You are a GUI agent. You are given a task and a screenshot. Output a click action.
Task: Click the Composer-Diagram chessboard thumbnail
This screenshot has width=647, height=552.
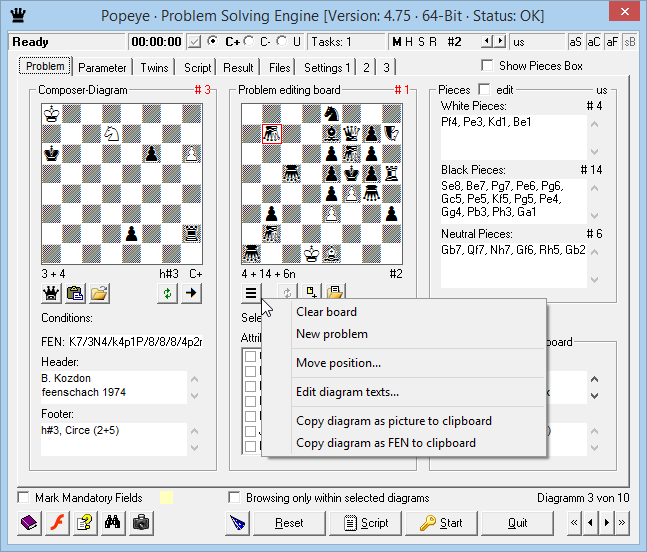[122, 184]
